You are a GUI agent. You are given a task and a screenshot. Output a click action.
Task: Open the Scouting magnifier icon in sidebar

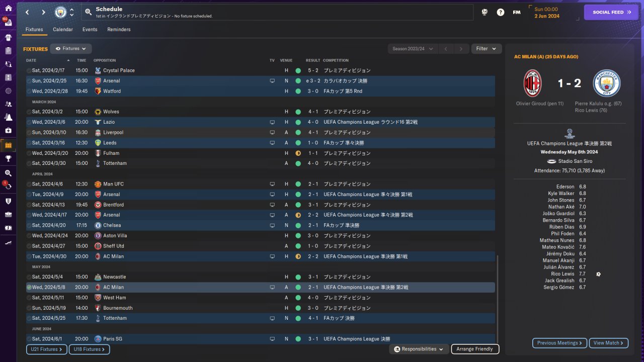(x=8, y=173)
